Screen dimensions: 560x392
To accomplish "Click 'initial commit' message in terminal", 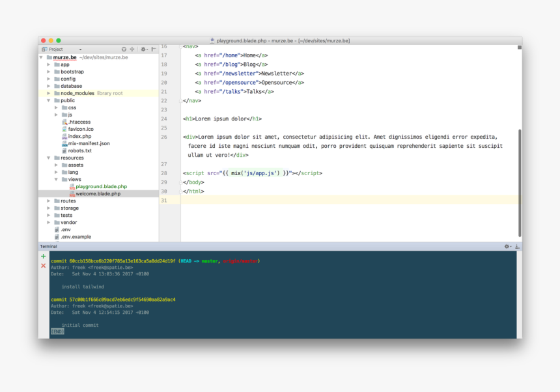I will point(80,325).
